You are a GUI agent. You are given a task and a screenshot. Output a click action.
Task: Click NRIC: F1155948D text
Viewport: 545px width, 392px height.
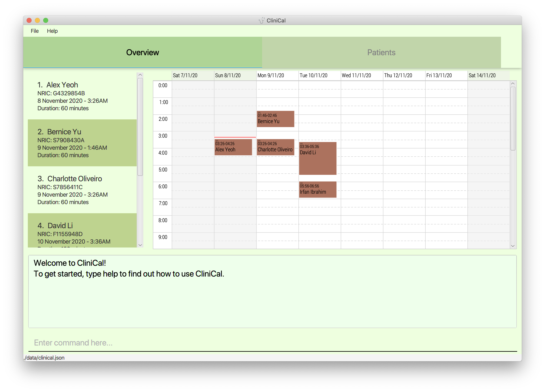click(x=60, y=234)
